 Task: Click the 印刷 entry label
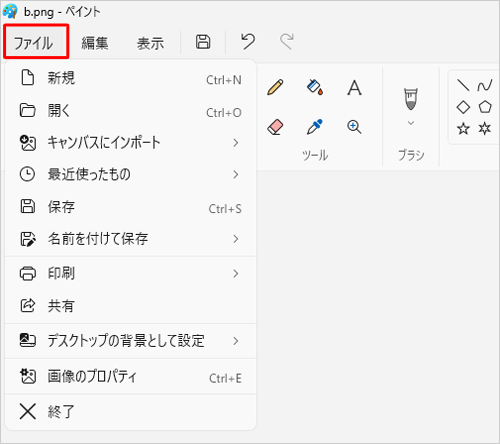point(61,273)
